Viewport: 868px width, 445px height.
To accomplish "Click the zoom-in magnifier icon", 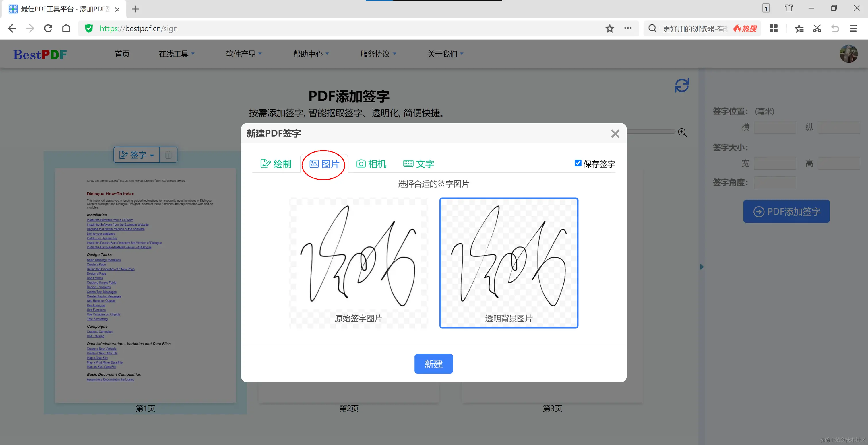I will [x=682, y=132].
